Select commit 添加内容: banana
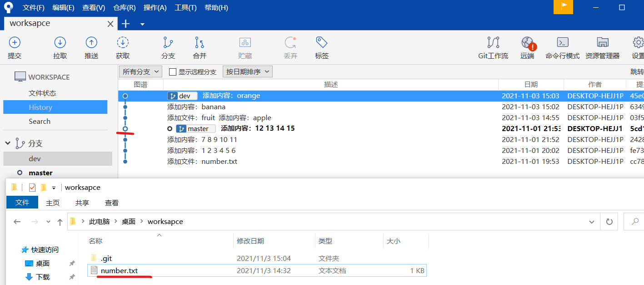This screenshot has width=644, height=285. pos(381,107)
